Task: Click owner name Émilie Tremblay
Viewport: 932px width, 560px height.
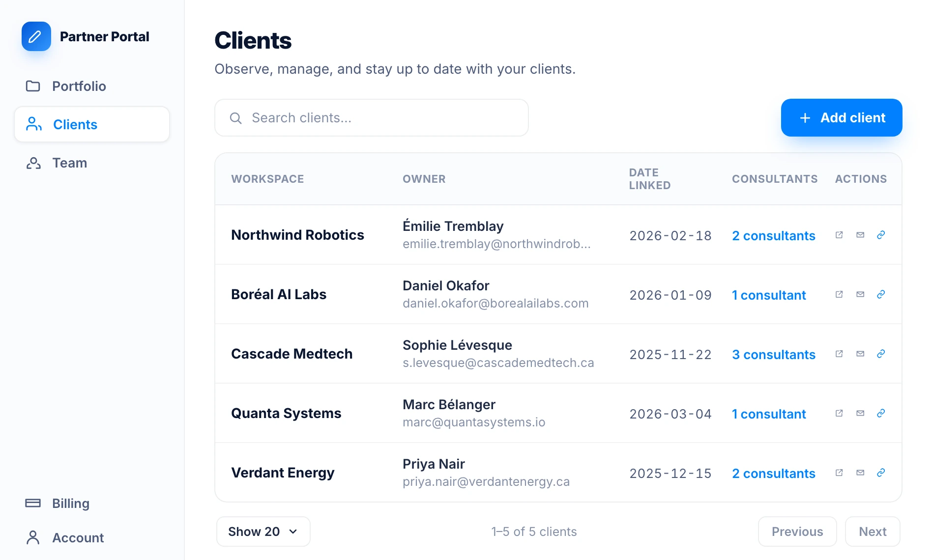Action: [x=453, y=226]
